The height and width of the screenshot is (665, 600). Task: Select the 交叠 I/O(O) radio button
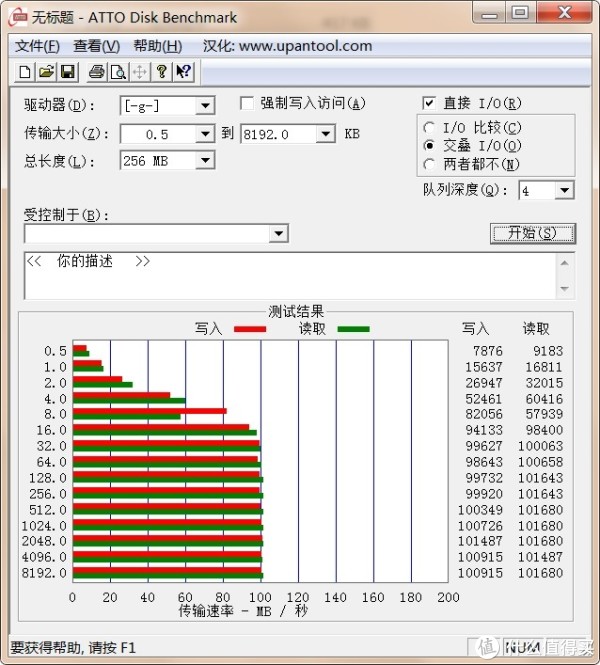(429, 145)
